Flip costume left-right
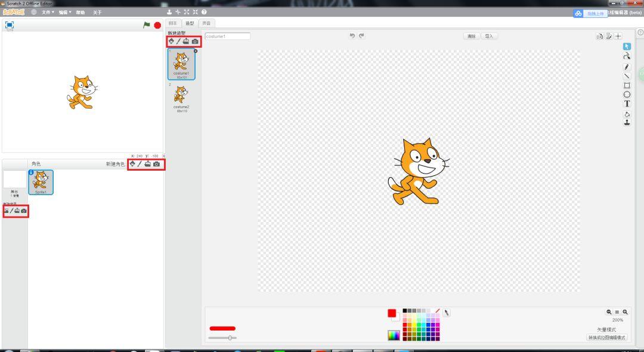This screenshot has width=644, height=352. click(600, 36)
